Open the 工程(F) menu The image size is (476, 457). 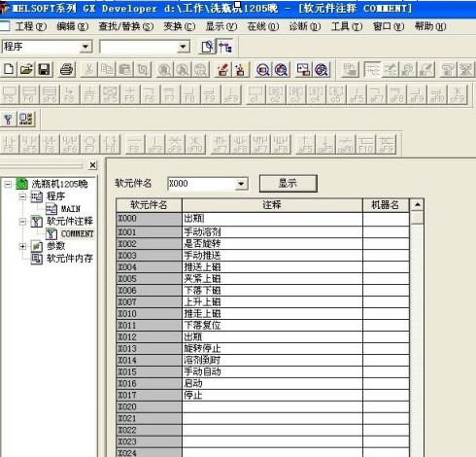point(31,26)
